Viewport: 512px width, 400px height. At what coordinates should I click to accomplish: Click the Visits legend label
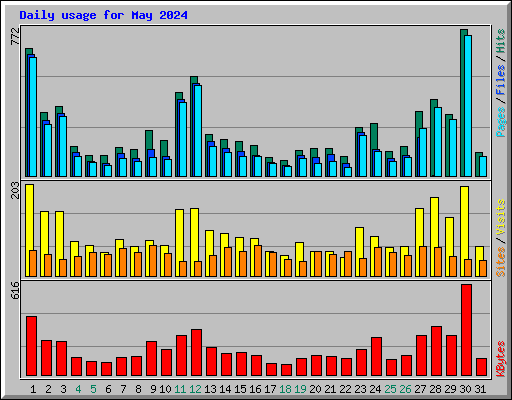(501, 218)
